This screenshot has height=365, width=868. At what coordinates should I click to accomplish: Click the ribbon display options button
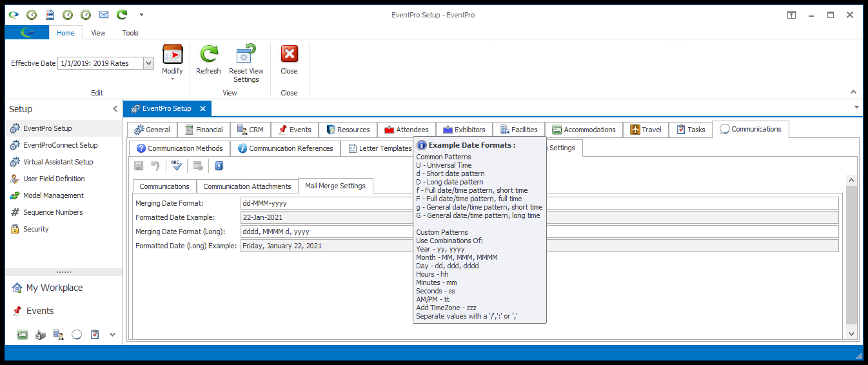[791, 14]
